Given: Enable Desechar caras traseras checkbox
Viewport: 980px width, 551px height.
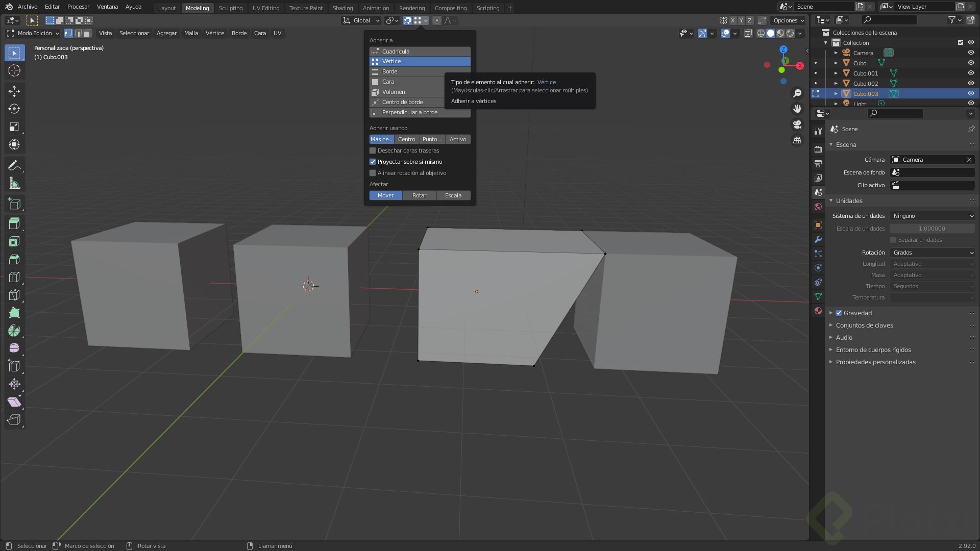Looking at the screenshot, I should (373, 151).
